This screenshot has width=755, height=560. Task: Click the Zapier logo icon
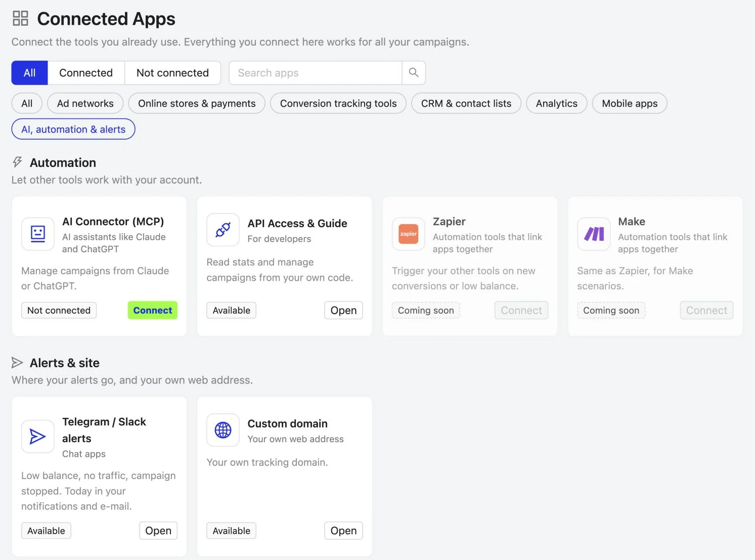[409, 233]
